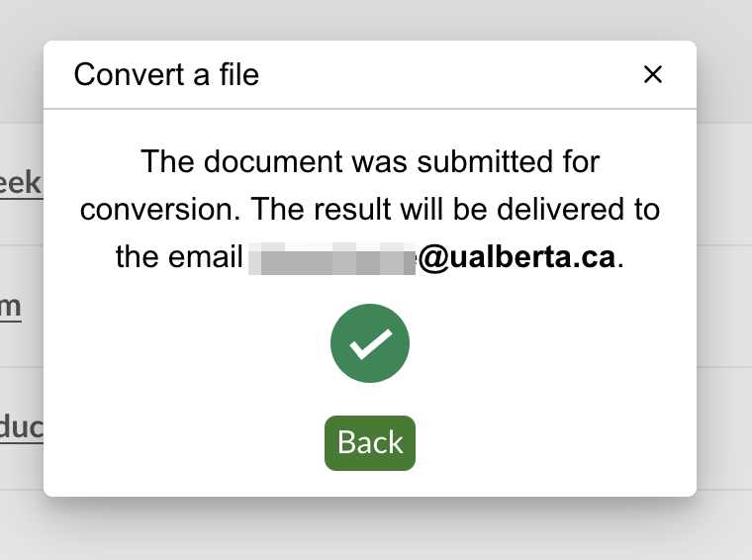Click the word "file" in dialog title
Viewport: 752px width, 560px height.
pyautogui.click(x=239, y=74)
